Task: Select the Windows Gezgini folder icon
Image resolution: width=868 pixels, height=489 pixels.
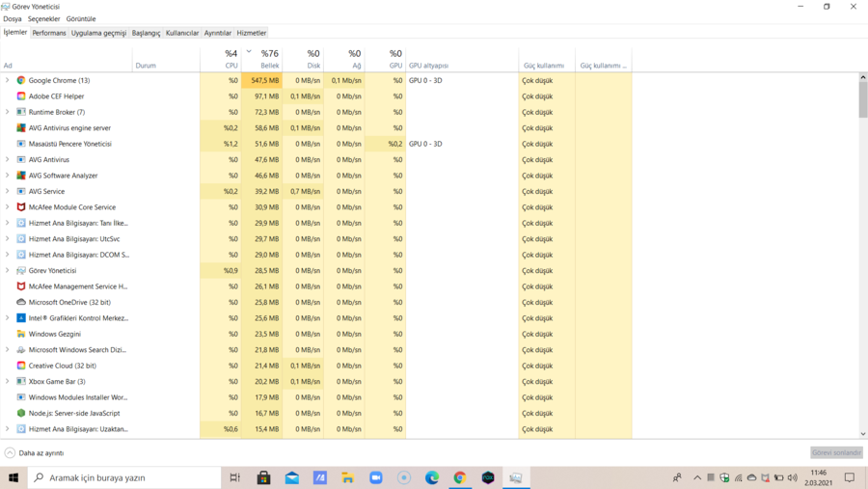Action: (21, 334)
